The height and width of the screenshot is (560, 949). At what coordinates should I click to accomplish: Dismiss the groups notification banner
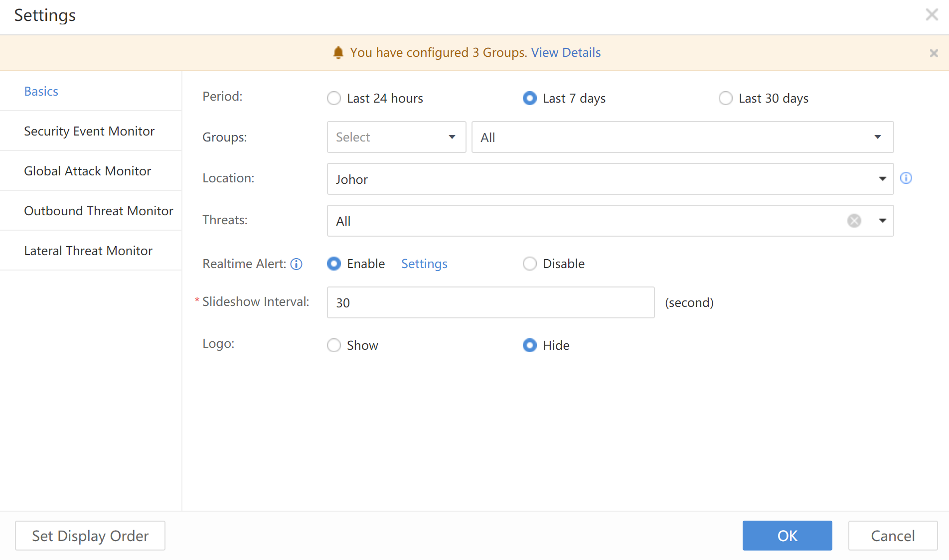(934, 53)
